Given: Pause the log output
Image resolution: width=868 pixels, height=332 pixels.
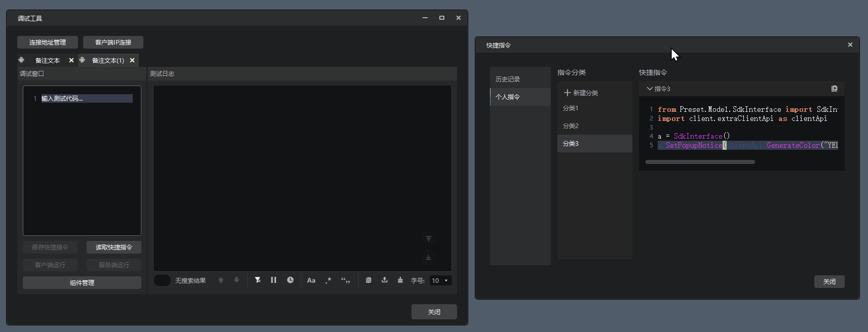Looking at the screenshot, I should [x=274, y=280].
